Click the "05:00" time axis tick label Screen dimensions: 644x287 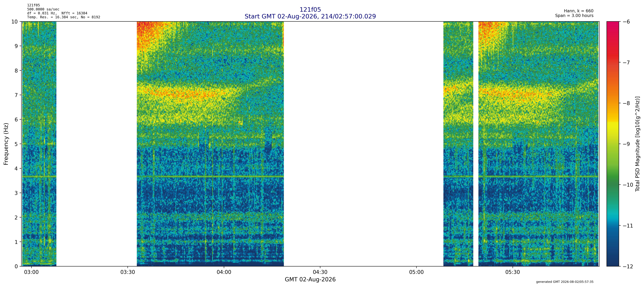416,272
